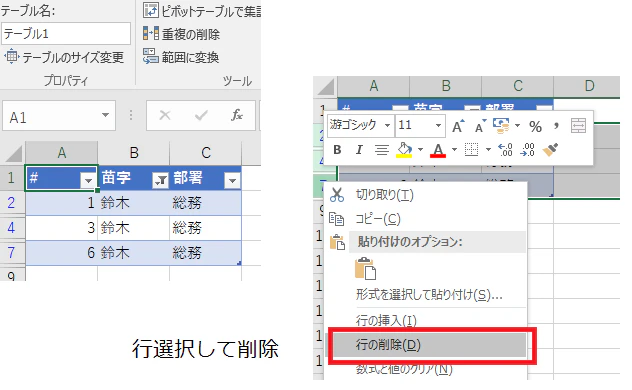This screenshot has height=390, width=632.
Task: Choose コピー(C) from context menu
Action: (426, 219)
